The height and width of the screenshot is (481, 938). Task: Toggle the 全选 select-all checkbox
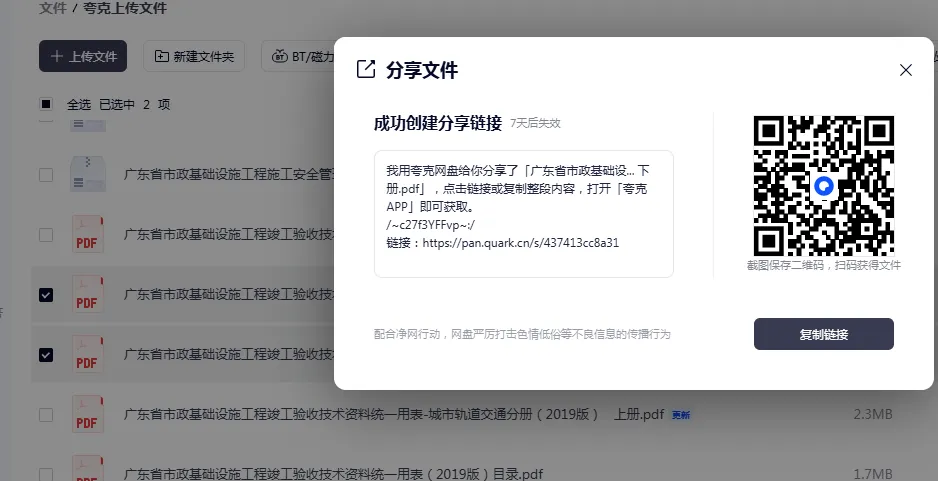point(46,104)
